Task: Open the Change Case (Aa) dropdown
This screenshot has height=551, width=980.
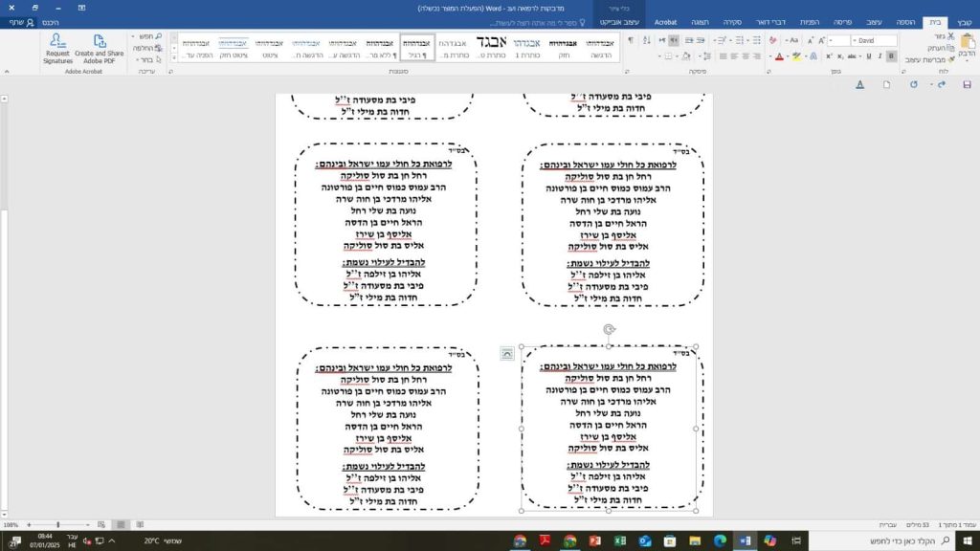Action: pos(791,40)
